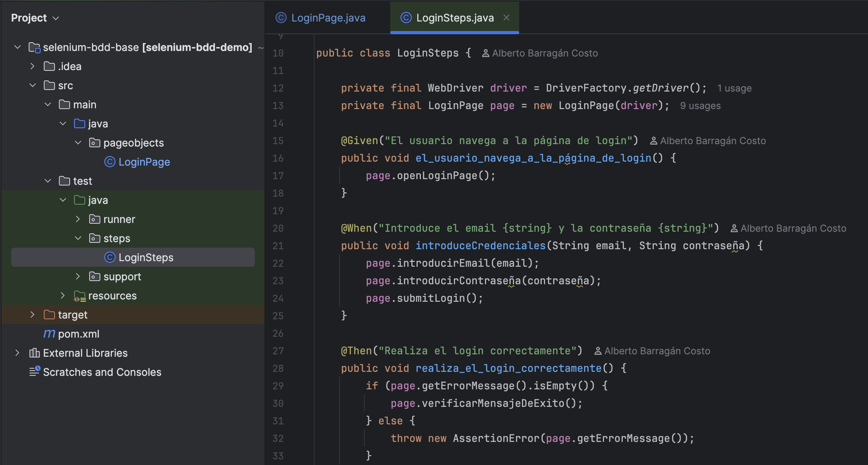Screen dimensions: 868x465
Task: Expand the target folder
Action: point(33,315)
